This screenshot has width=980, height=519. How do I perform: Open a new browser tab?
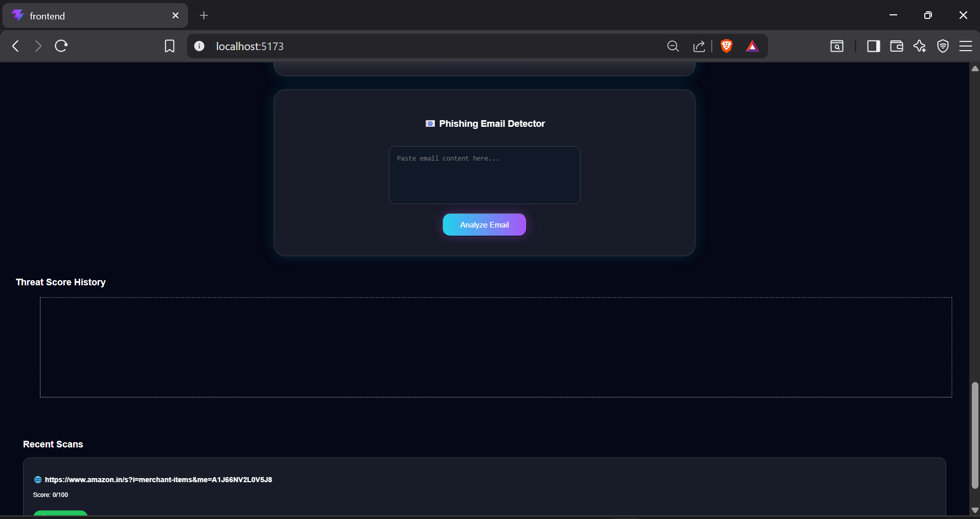(204, 15)
